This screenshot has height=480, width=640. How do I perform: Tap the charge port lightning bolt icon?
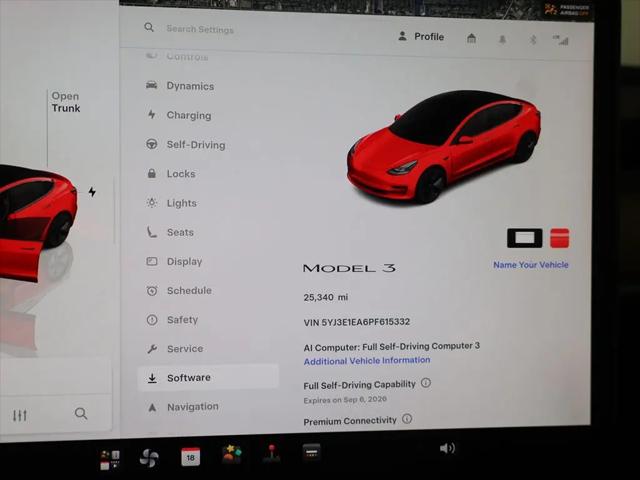(92, 191)
